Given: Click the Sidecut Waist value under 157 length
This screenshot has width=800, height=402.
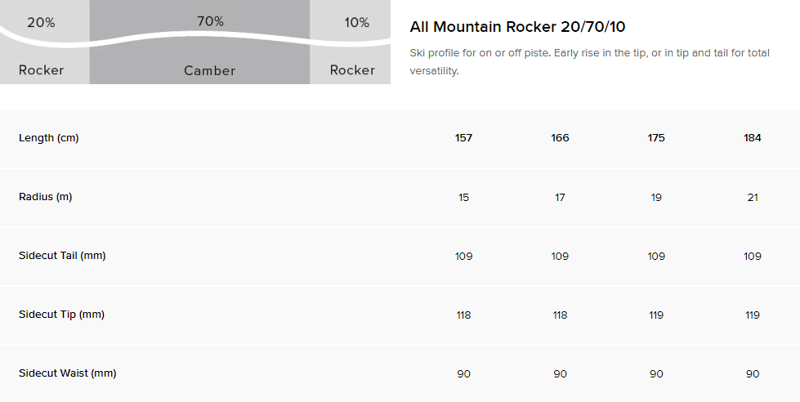Looking at the screenshot, I should tap(463, 373).
